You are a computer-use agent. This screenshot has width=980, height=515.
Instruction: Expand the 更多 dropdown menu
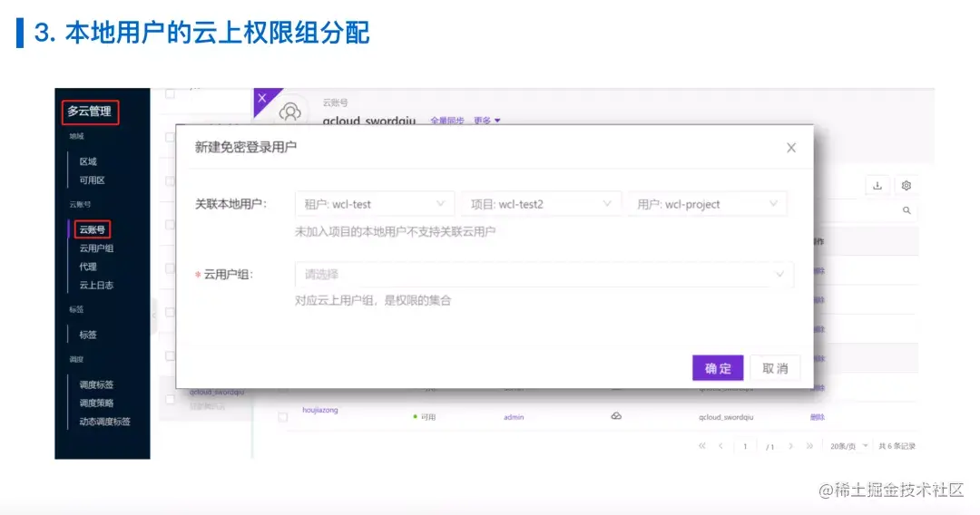[x=487, y=121]
